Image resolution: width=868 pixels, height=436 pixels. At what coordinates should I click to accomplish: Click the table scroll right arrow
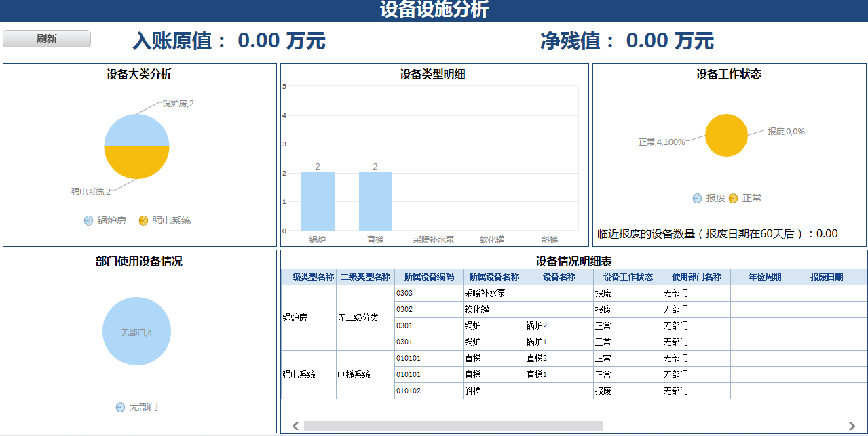(x=852, y=426)
